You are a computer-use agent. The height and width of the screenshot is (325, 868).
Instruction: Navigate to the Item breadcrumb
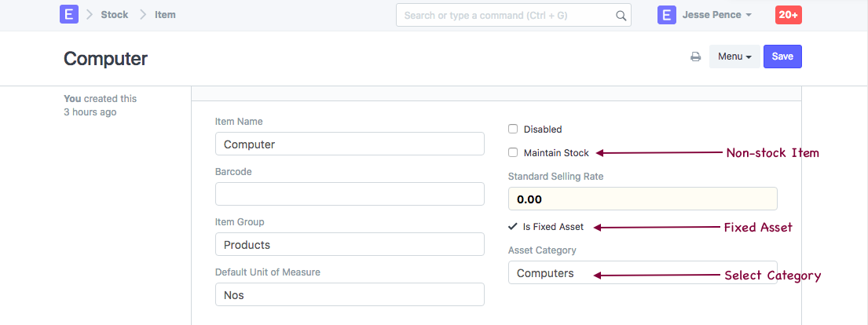pyautogui.click(x=165, y=15)
